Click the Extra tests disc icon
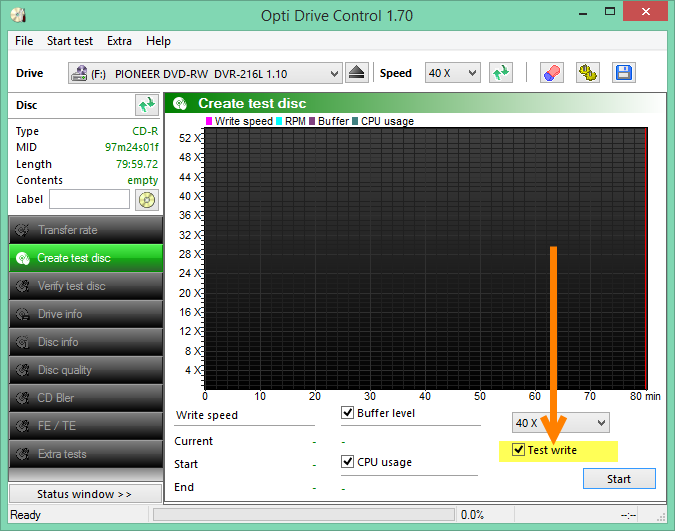The width and height of the screenshot is (675, 531). tap(22, 454)
